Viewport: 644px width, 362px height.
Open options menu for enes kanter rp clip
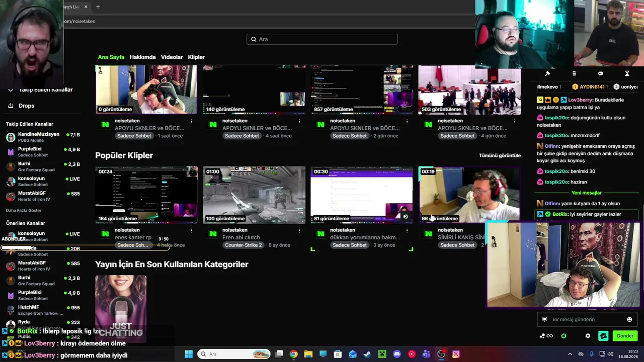coord(192,230)
